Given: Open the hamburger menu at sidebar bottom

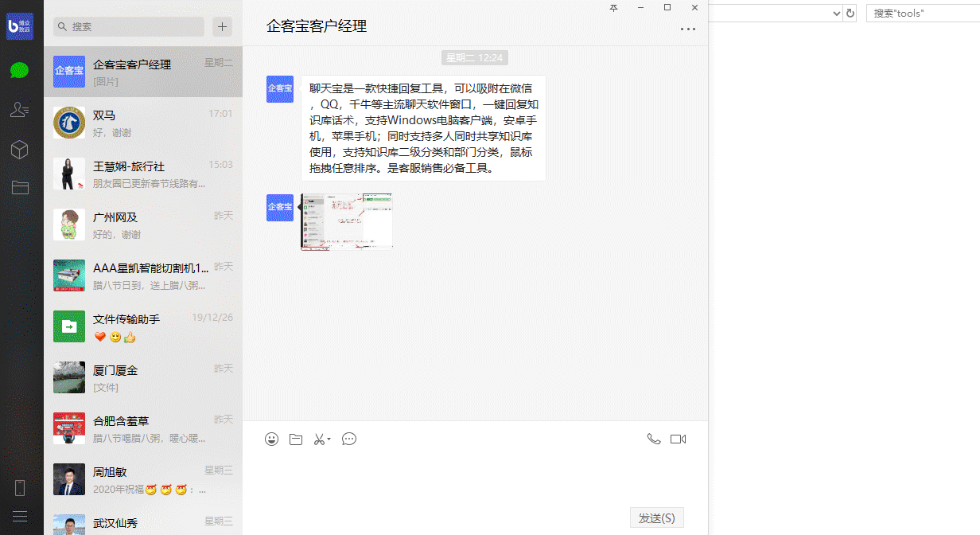Looking at the screenshot, I should click(20, 517).
